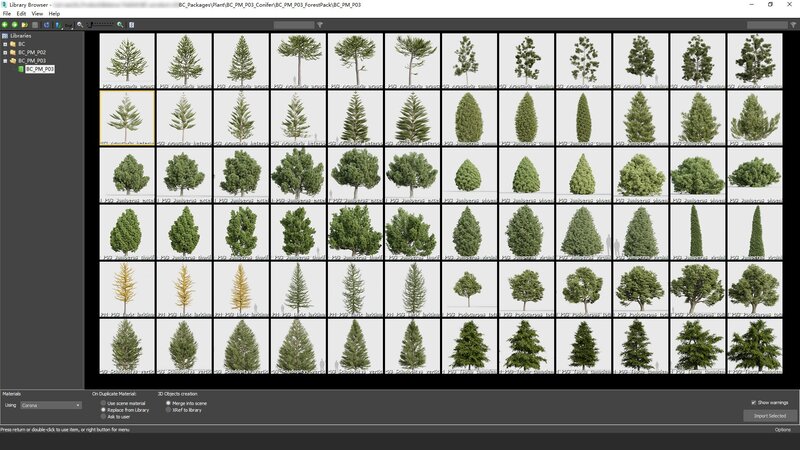
Task: Click the zoom in magnifier icon
Action: pyautogui.click(x=120, y=24)
